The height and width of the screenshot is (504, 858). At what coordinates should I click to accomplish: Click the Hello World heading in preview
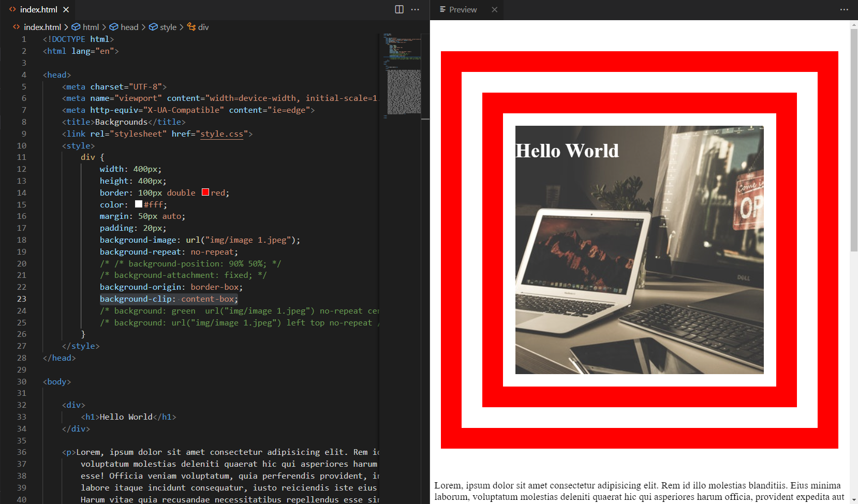click(567, 151)
